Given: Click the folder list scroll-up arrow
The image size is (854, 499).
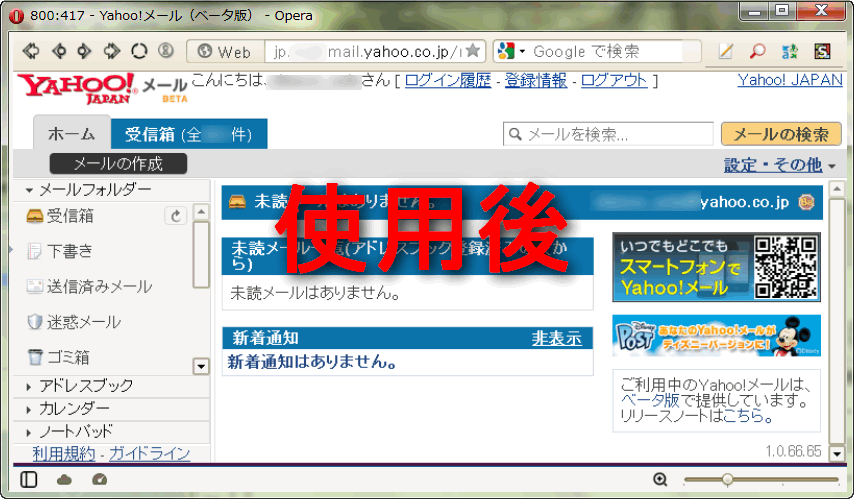Looking at the screenshot, I should (202, 211).
